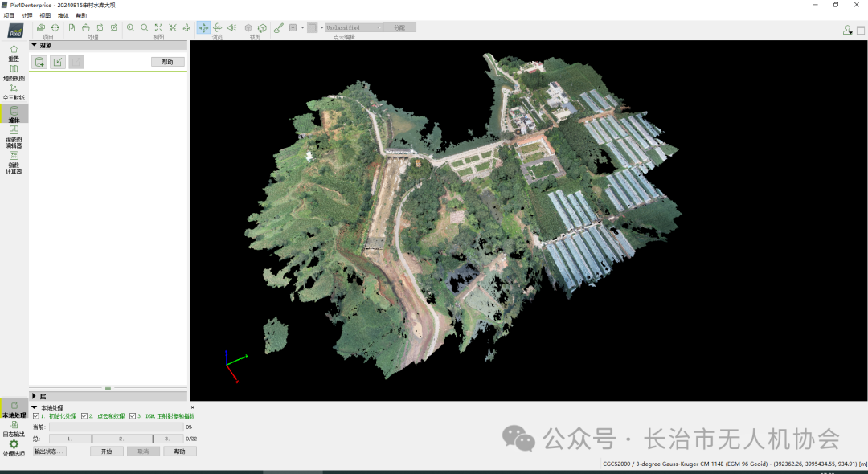Open the 指数计算器 index calculator
The image size is (868, 474).
pyautogui.click(x=14, y=162)
